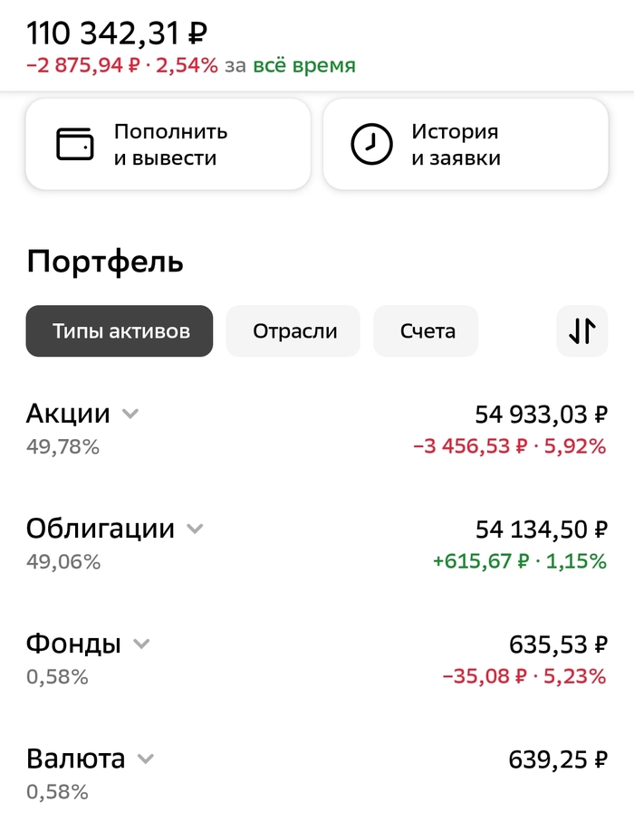Tap the clock icon for history
This screenshot has width=634, height=840.
pyautogui.click(x=371, y=145)
